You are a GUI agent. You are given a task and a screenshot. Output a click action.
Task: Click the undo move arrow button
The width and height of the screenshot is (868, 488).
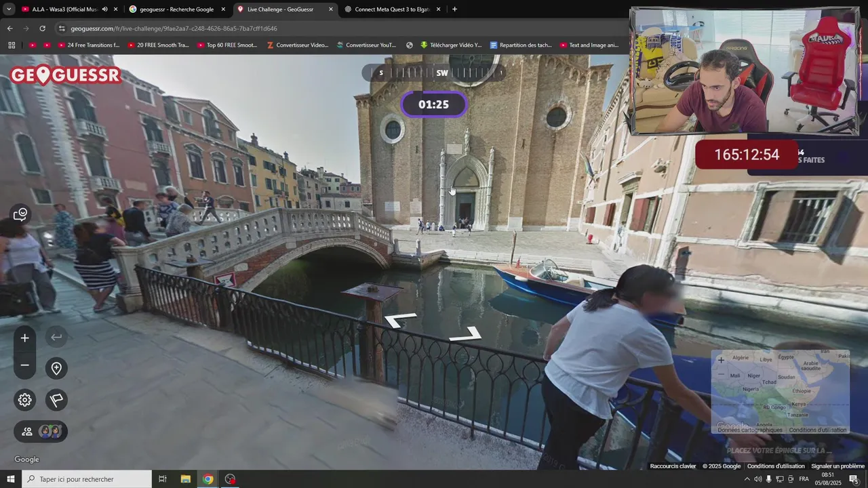coord(56,338)
